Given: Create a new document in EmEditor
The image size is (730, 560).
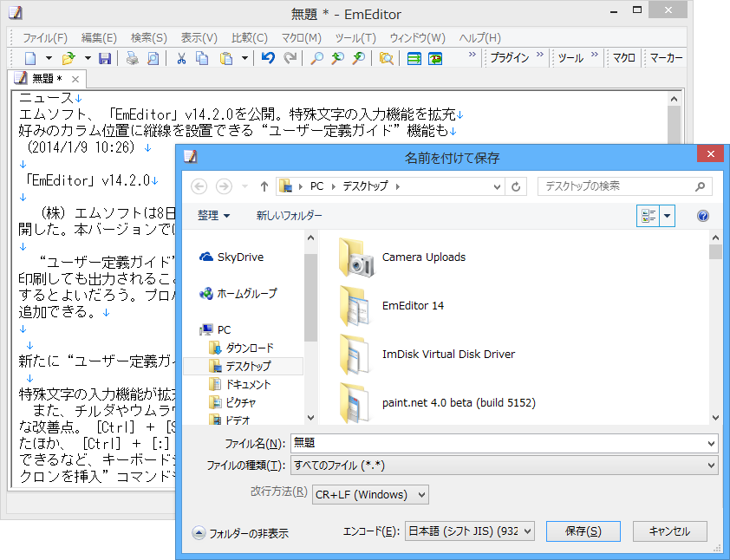Looking at the screenshot, I should click(29, 58).
